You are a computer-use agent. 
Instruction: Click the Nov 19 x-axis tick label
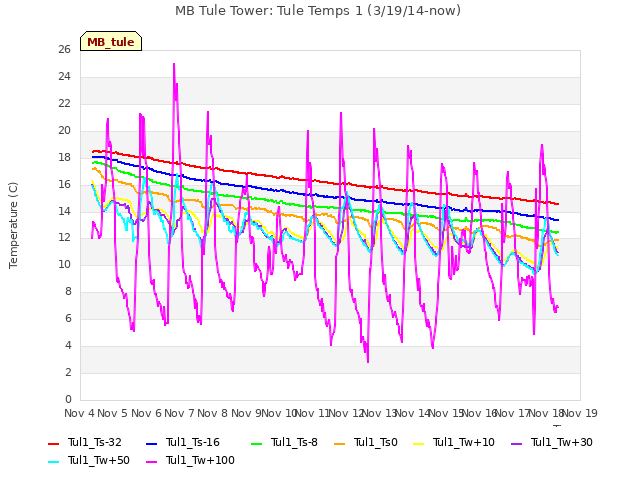[580, 413]
